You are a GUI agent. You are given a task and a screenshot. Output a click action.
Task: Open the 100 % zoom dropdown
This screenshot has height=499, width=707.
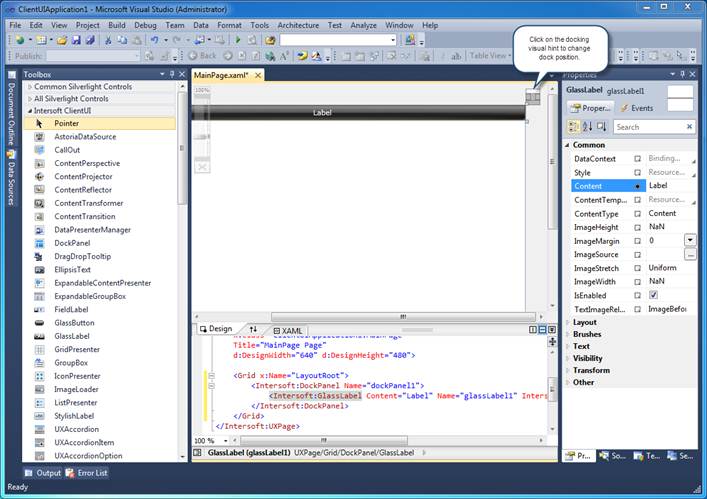pos(225,440)
